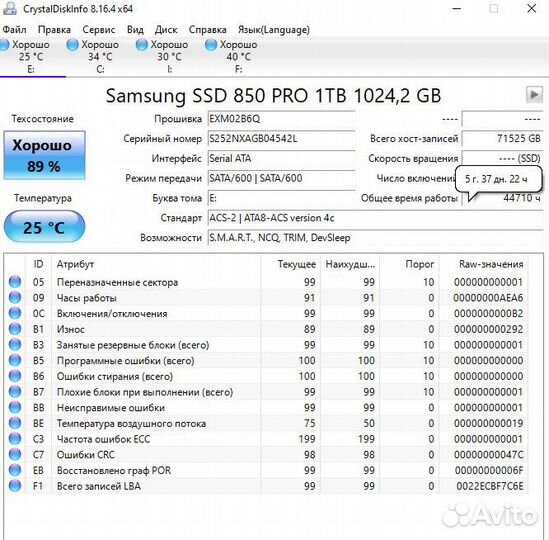Screen dimensions: 549x540
Task: Click status icon for Включения/отключения row
Action: pyautogui.click(x=15, y=313)
